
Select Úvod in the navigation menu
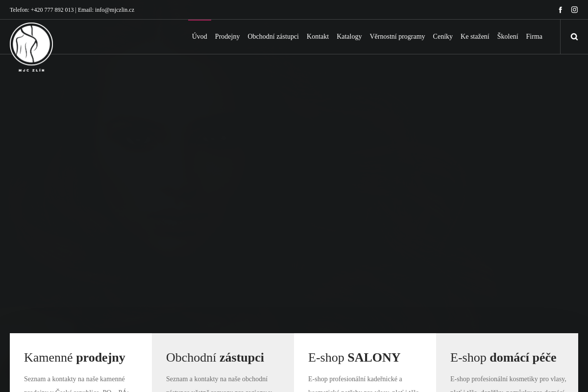[199, 36]
